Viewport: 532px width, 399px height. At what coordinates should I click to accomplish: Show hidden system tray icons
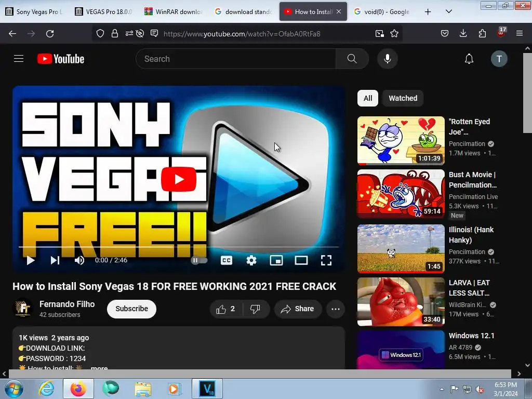tap(442, 389)
